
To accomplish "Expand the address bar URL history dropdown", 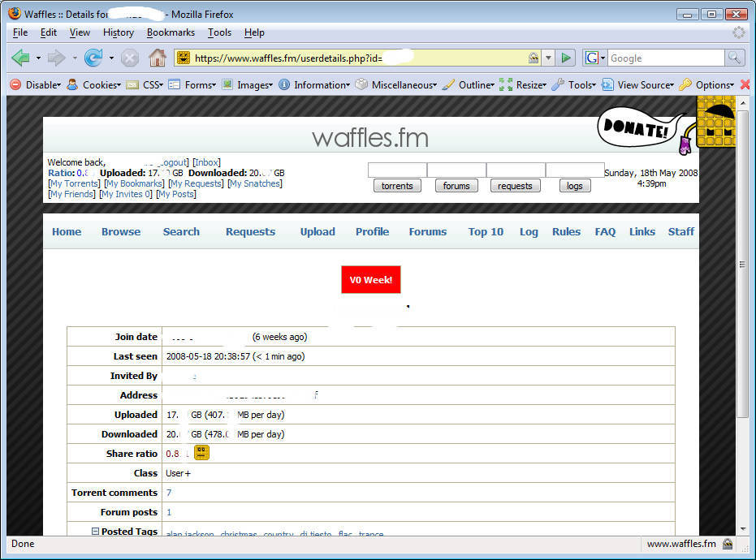I will [x=548, y=58].
